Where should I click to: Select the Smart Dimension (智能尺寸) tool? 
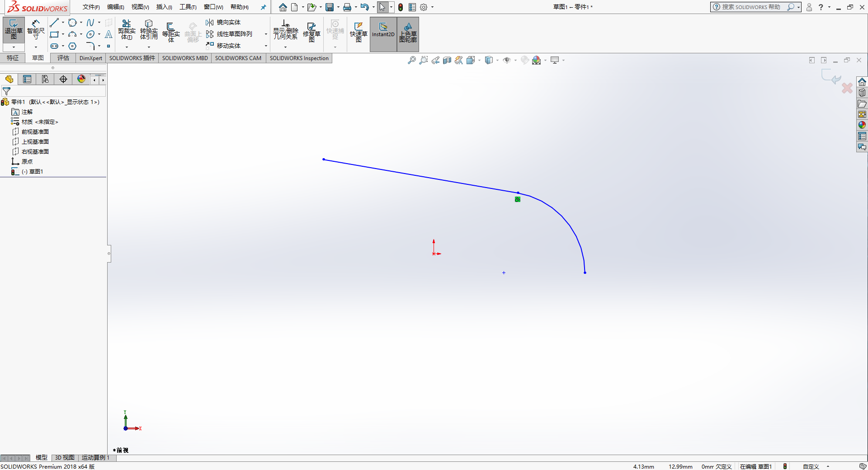pos(36,30)
